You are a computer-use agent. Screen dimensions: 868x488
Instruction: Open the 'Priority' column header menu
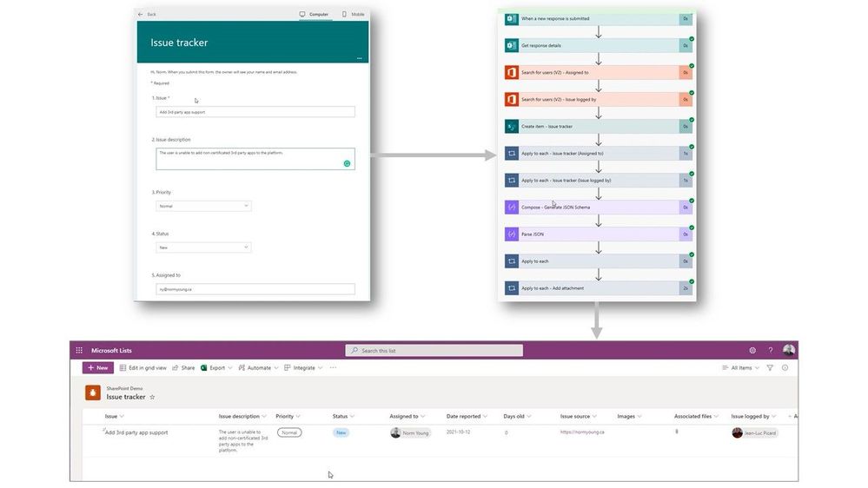(x=288, y=416)
